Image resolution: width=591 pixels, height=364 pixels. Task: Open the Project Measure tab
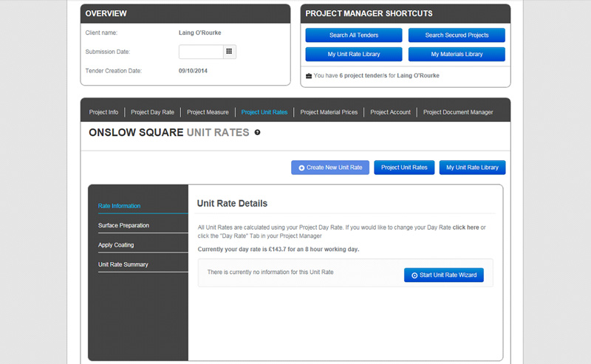point(208,112)
